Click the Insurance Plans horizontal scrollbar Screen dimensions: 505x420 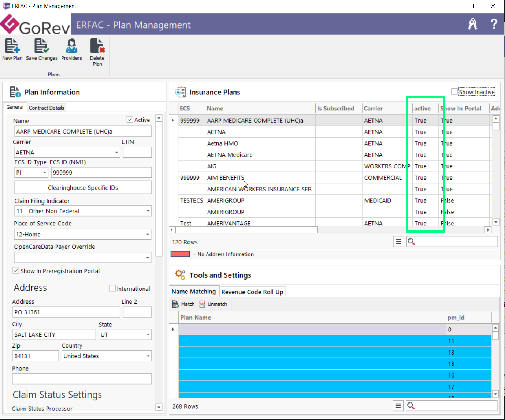[x=246, y=230]
